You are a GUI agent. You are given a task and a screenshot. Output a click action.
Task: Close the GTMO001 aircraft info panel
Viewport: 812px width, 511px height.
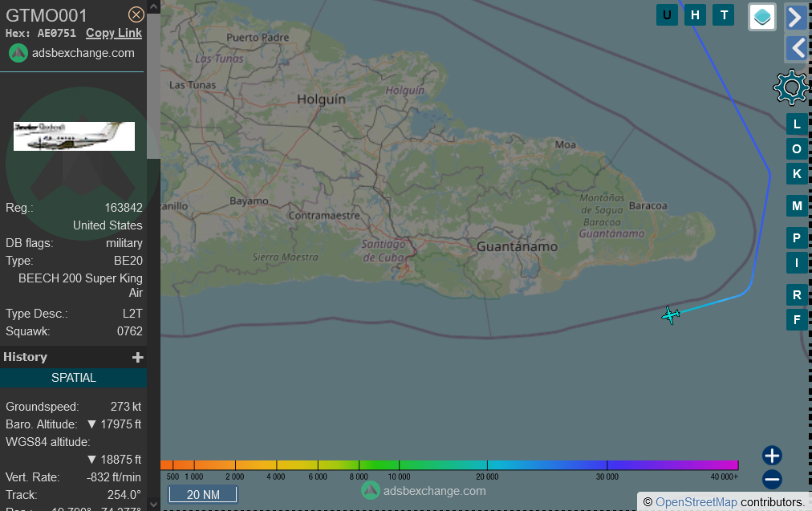136,14
